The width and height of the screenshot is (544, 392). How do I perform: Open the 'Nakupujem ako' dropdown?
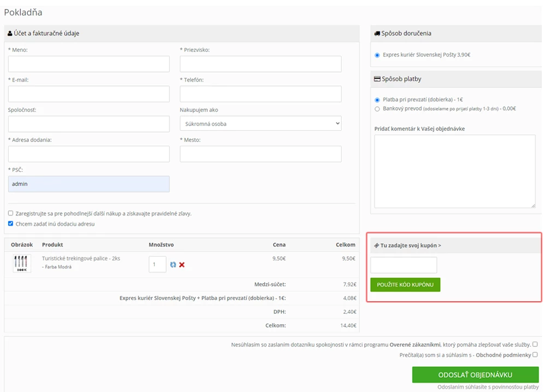pyautogui.click(x=260, y=124)
